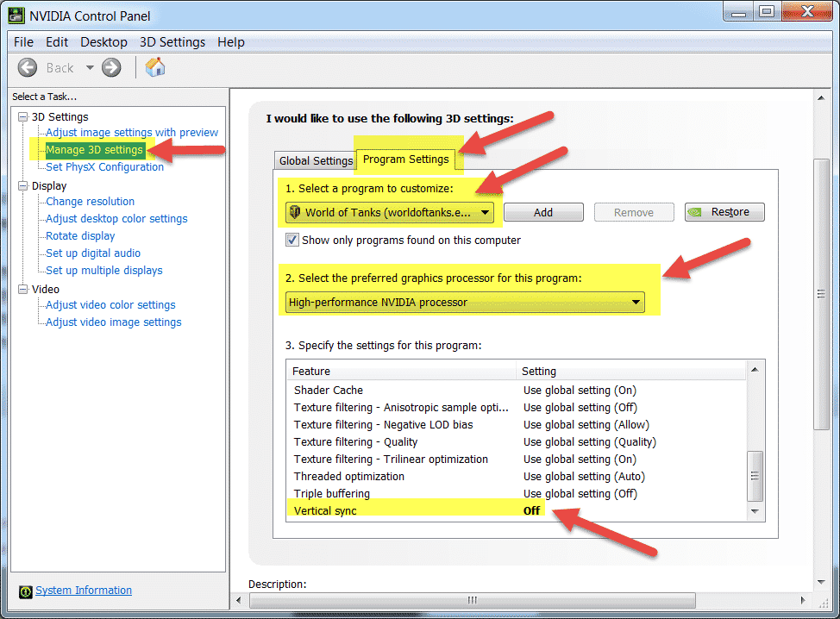Click Vertical sync Off setting value

(x=531, y=510)
